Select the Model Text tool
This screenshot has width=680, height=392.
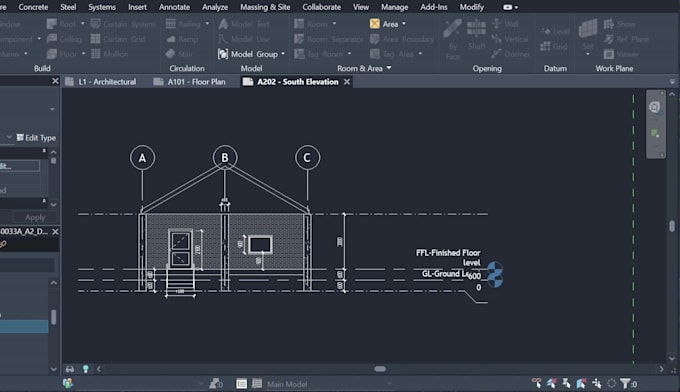244,24
